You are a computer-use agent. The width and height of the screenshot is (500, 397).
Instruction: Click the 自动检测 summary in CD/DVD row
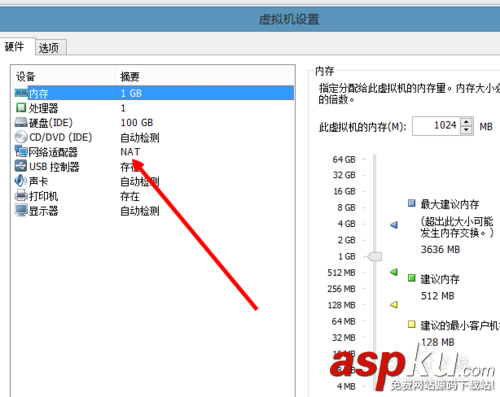[140, 137]
